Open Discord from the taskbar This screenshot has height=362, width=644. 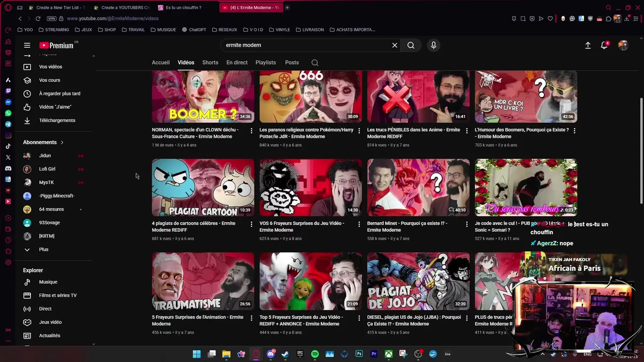pos(271,354)
